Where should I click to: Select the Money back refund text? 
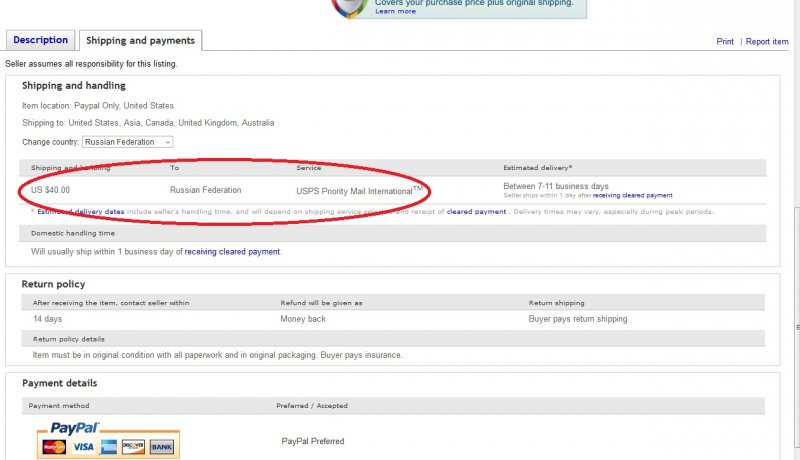pos(303,319)
